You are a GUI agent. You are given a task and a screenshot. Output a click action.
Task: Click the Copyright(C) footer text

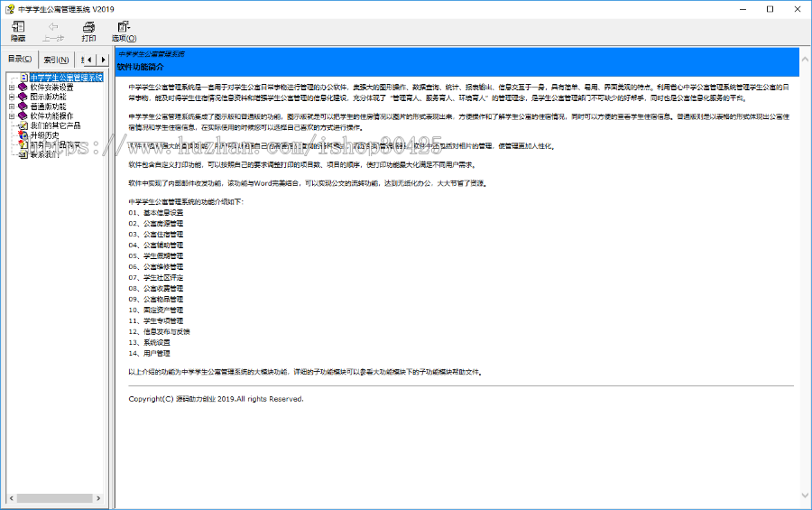216,399
